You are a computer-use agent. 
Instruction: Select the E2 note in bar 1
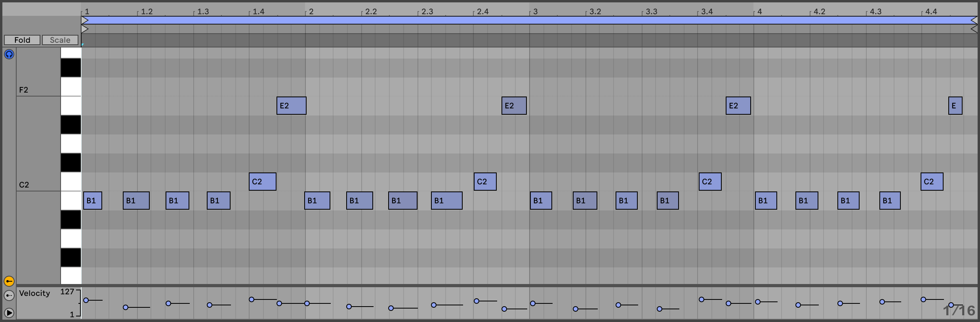[292, 106]
